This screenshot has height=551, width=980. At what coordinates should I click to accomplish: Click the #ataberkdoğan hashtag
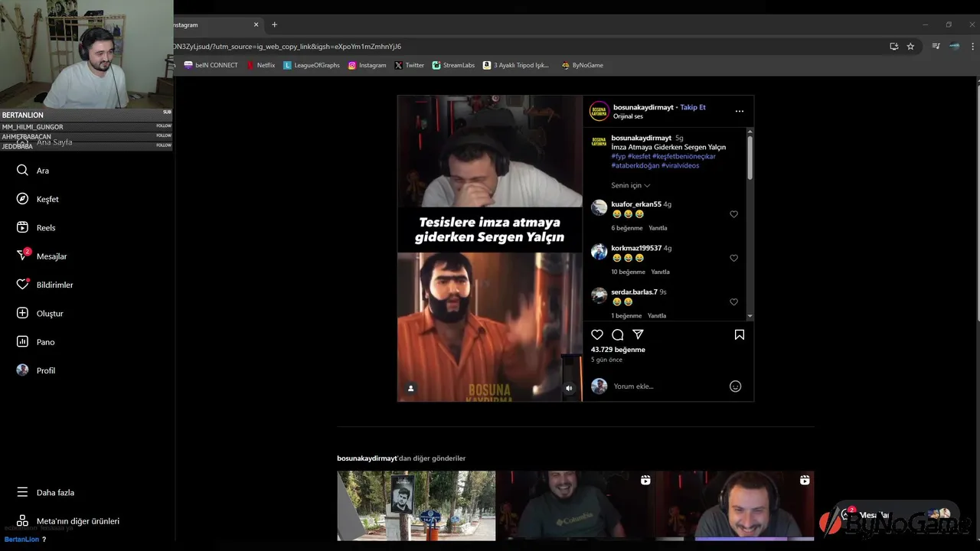click(x=635, y=165)
